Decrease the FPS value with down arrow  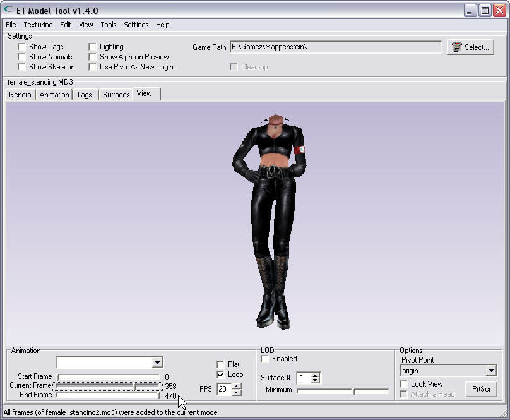237,392
